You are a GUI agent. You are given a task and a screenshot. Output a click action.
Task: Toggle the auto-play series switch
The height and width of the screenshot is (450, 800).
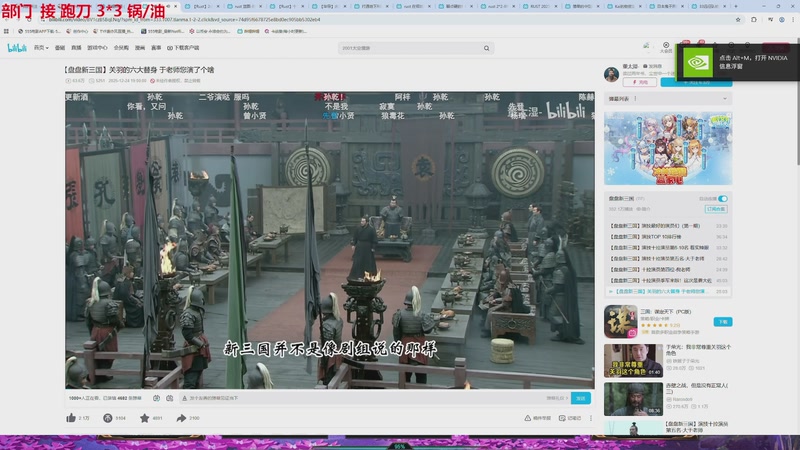[x=723, y=198]
